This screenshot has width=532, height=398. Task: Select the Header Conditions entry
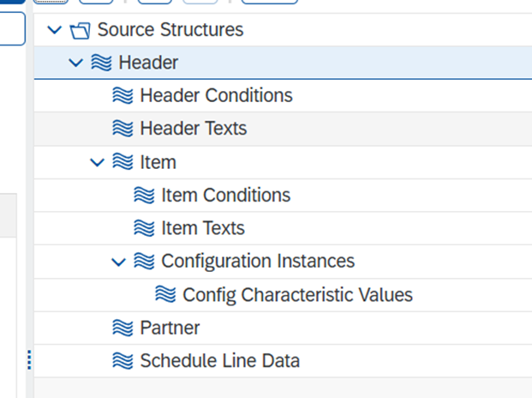click(216, 95)
